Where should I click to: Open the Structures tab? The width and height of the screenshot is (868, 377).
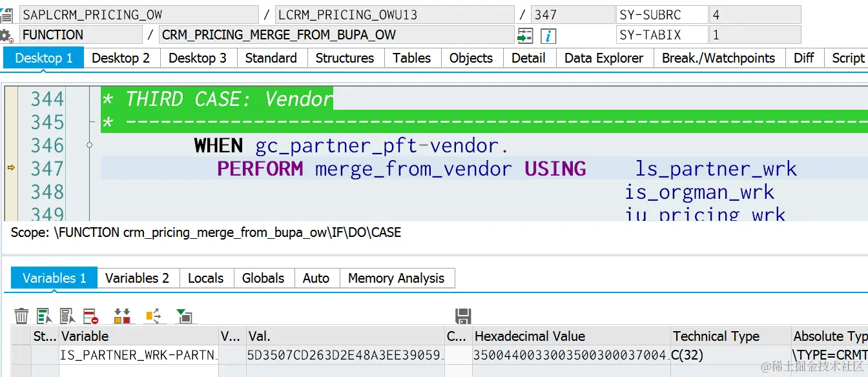coord(345,58)
